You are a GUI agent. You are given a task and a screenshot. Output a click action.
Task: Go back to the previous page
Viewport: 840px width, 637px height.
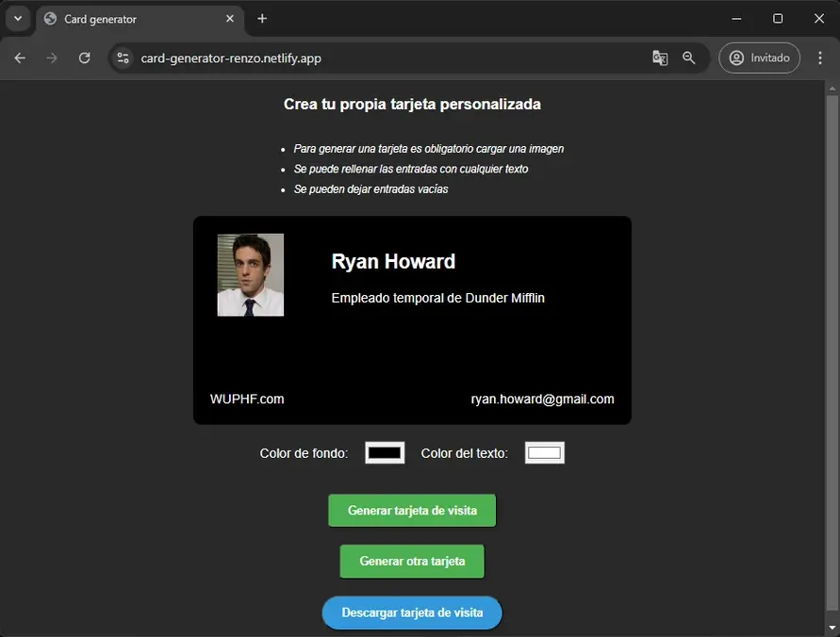pyautogui.click(x=20, y=57)
